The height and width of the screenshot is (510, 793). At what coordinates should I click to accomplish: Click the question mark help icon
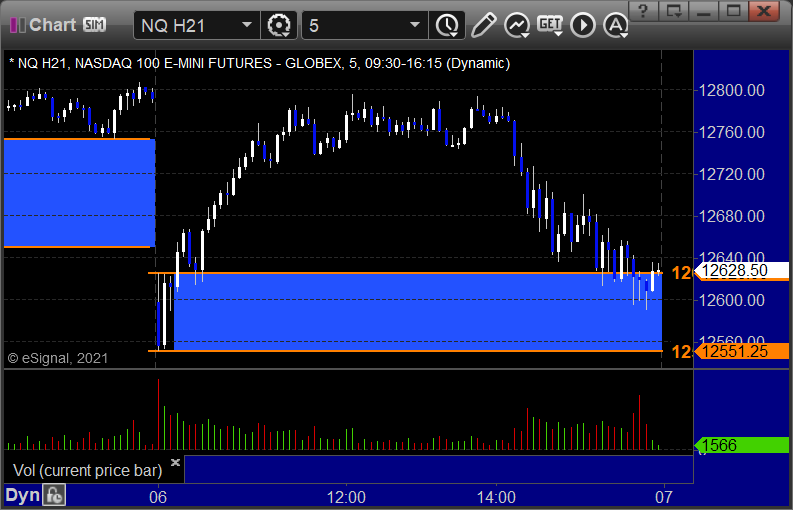click(643, 10)
